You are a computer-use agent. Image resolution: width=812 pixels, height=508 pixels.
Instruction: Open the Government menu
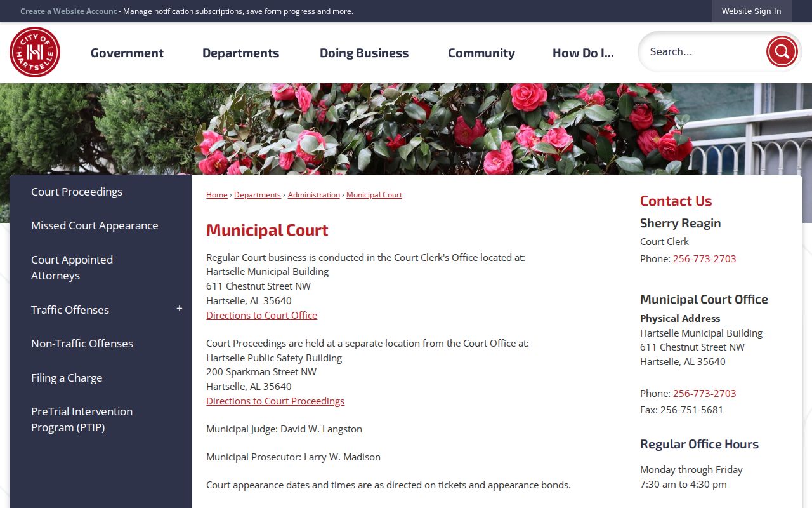(x=127, y=53)
